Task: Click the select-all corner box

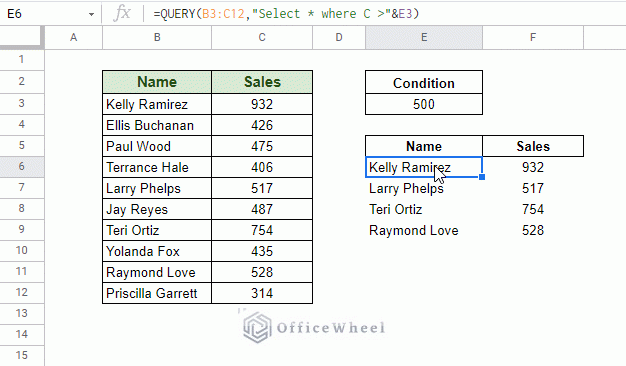Action: 22,38
